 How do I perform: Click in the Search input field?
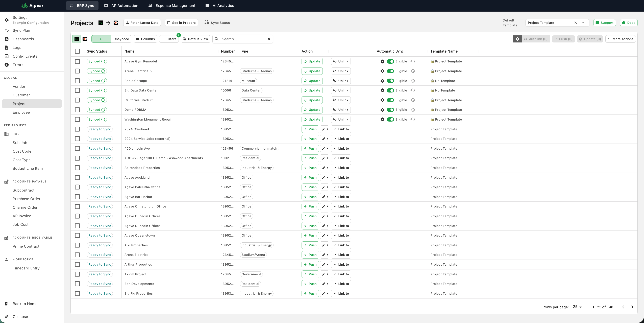coord(242,39)
